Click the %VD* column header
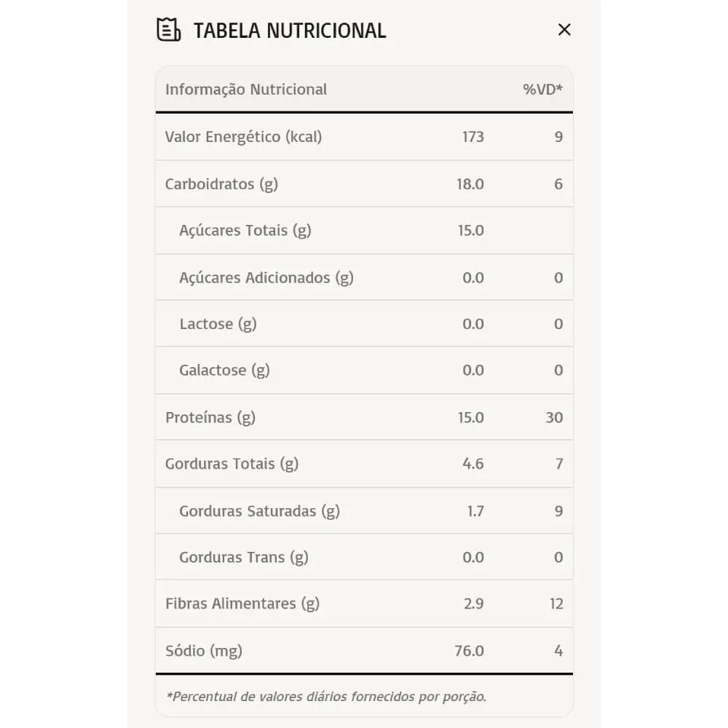Viewport: 728px width, 728px height. [x=542, y=90]
